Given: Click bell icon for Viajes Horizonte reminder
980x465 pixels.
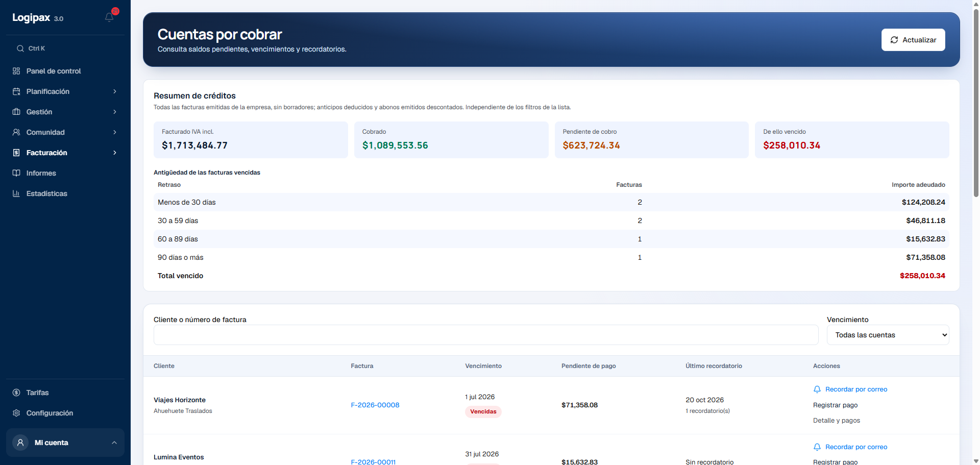Looking at the screenshot, I should point(817,389).
